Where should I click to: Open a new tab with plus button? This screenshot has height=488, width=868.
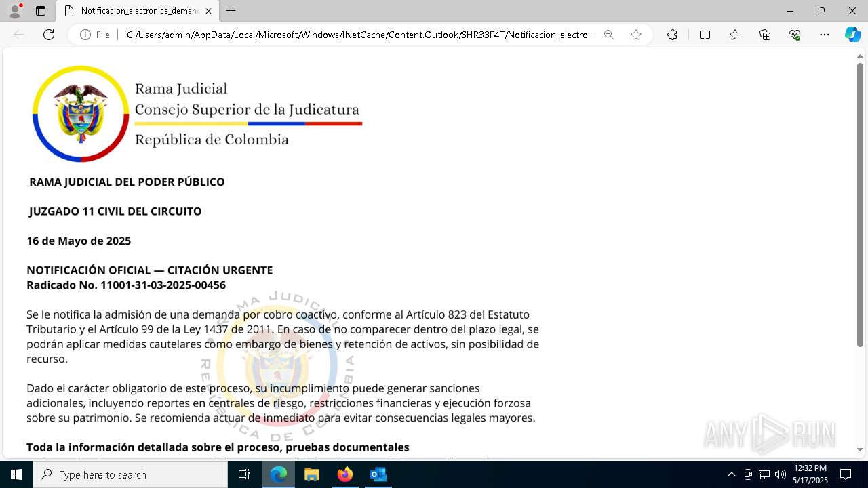coord(231,11)
